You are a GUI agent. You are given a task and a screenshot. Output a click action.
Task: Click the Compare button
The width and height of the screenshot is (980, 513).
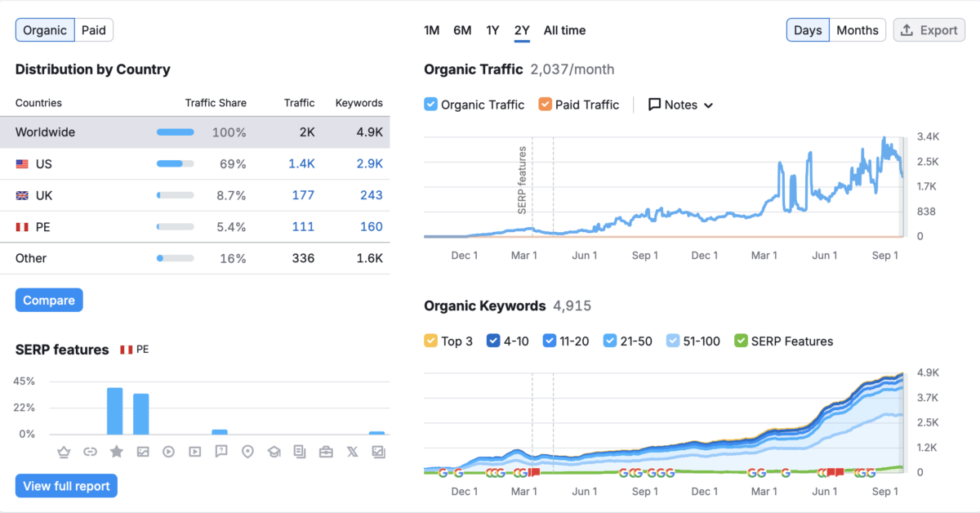point(49,301)
